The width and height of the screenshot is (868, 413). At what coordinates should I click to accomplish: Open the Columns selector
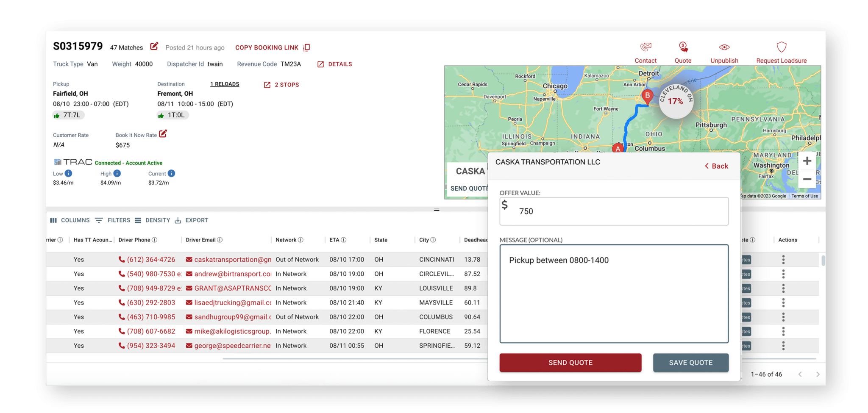tap(70, 220)
